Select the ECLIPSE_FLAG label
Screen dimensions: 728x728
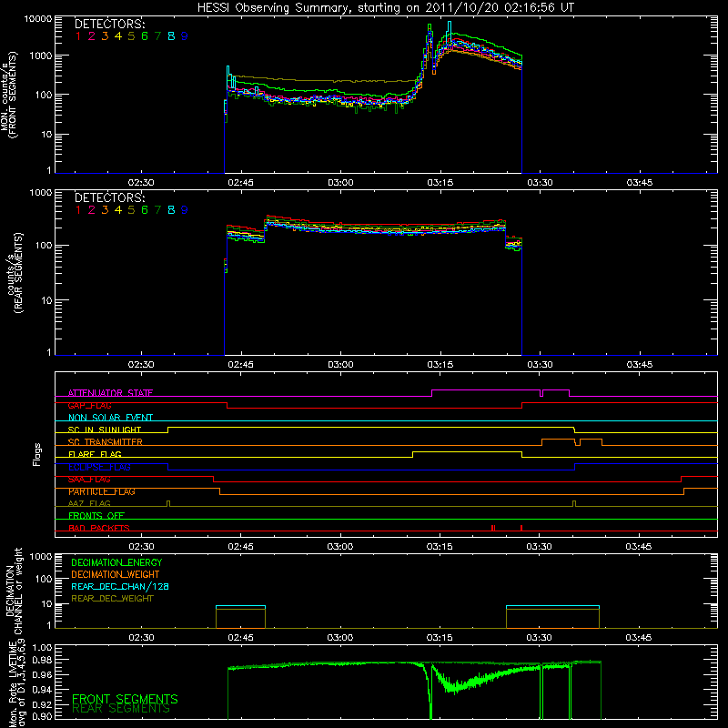(x=99, y=467)
